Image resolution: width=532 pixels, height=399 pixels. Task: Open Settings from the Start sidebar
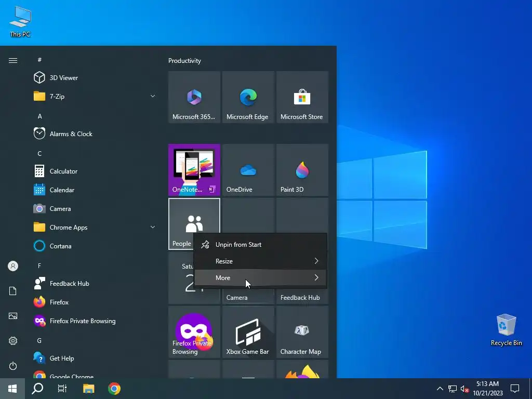click(13, 341)
